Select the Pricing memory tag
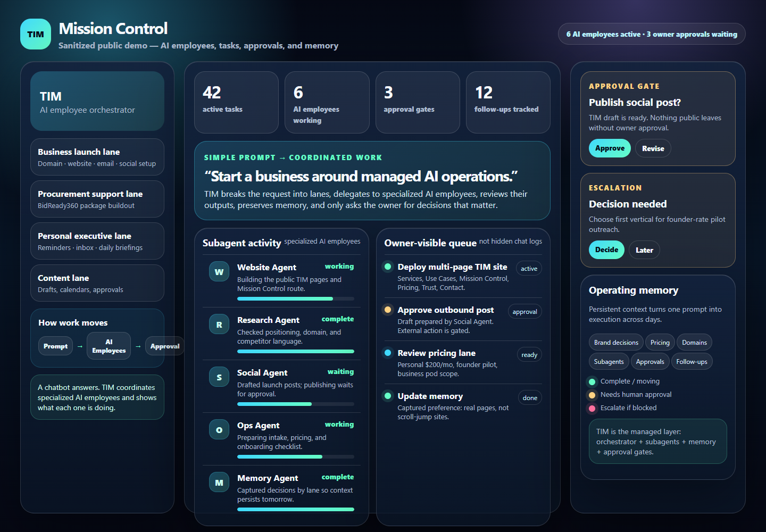 point(660,343)
